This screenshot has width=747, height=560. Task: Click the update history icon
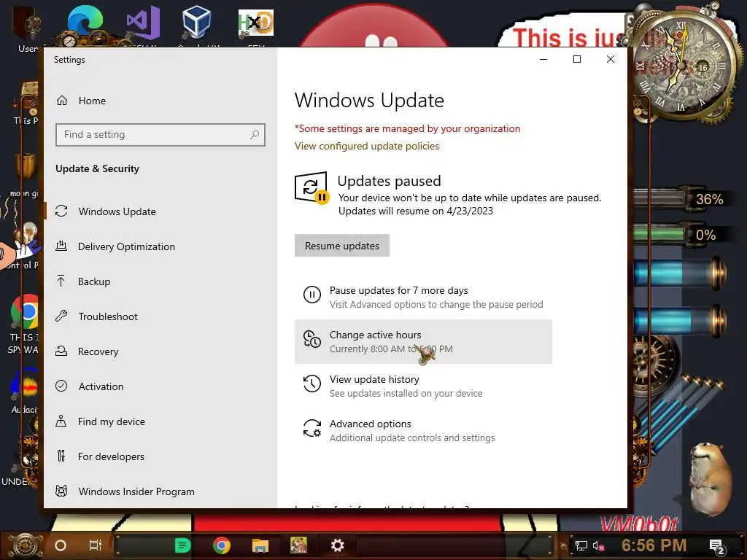(x=312, y=384)
